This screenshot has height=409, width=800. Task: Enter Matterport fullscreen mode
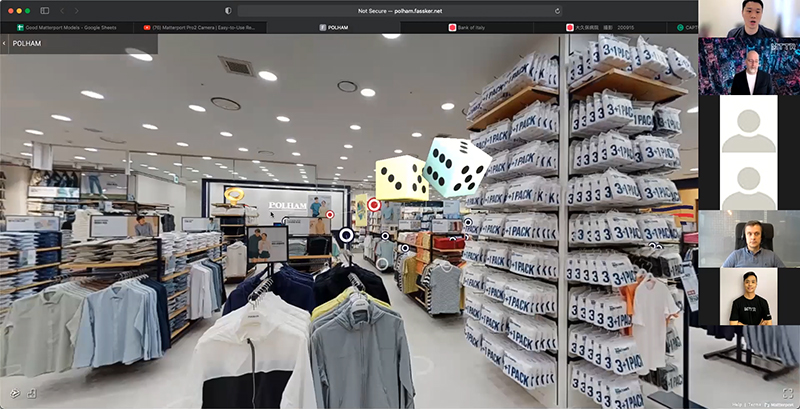pyautogui.click(x=788, y=393)
